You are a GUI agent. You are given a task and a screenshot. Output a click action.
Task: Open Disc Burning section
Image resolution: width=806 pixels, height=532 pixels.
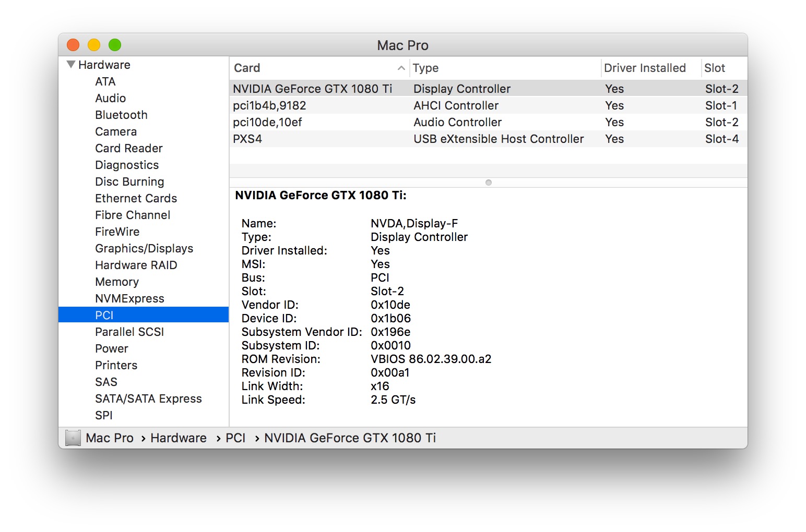129,182
